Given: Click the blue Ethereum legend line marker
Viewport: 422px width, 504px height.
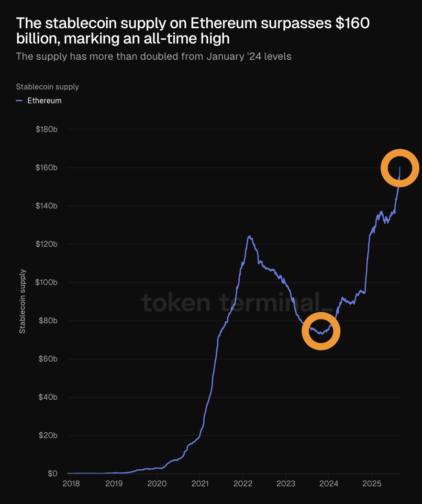Looking at the screenshot, I should tap(19, 101).
